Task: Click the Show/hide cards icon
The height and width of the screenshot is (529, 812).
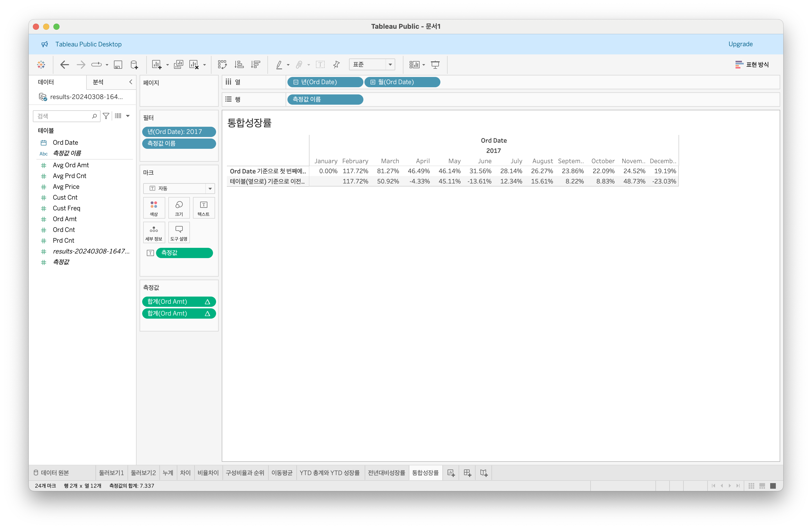Action: (414, 64)
